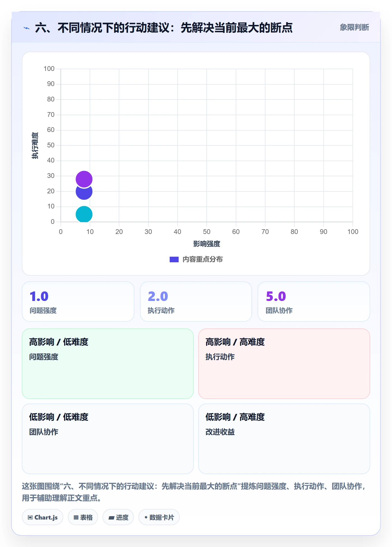
Task: Click the Chart.js tag chip
Action: click(x=43, y=517)
